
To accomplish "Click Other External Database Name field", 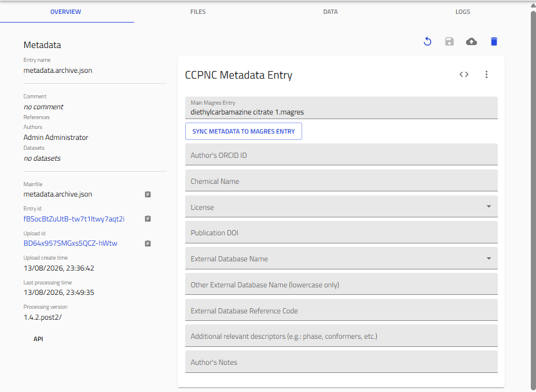I will pos(341,284).
